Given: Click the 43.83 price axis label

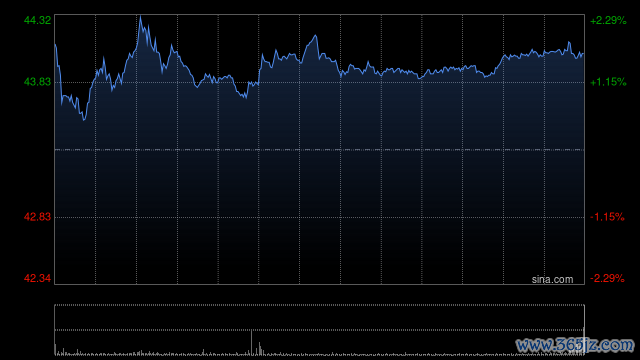Looking at the screenshot, I should [38, 82].
